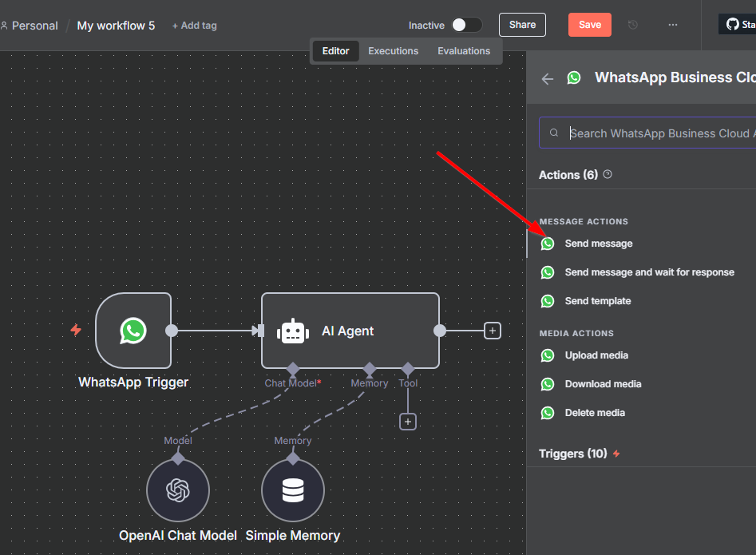
Task: Click the WhatsApp icon next to Send message
Action: click(548, 244)
